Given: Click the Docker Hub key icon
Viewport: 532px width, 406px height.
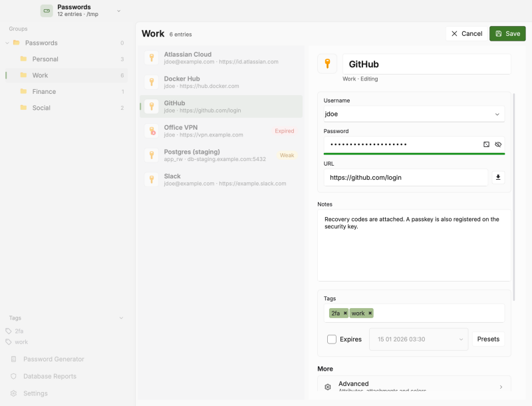Looking at the screenshot, I should pyautogui.click(x=152, y=82).
